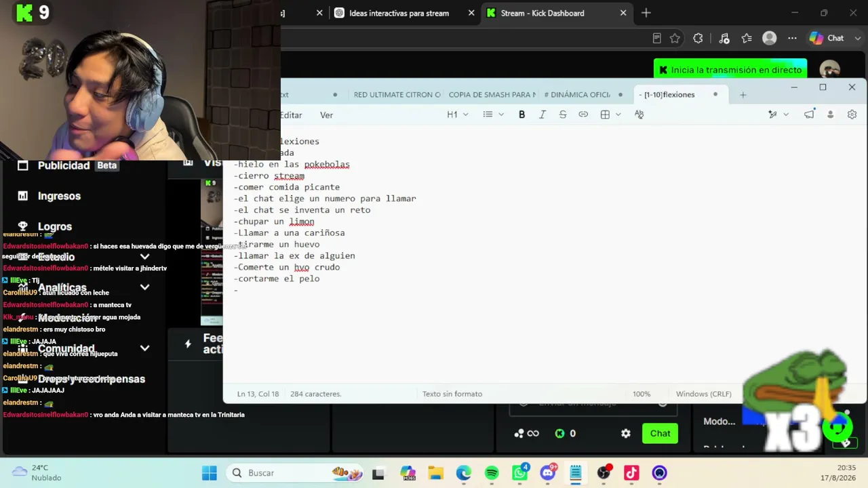Switch to COPIA DE SMASH PARA Notepad tab

(x=492, y=95)
